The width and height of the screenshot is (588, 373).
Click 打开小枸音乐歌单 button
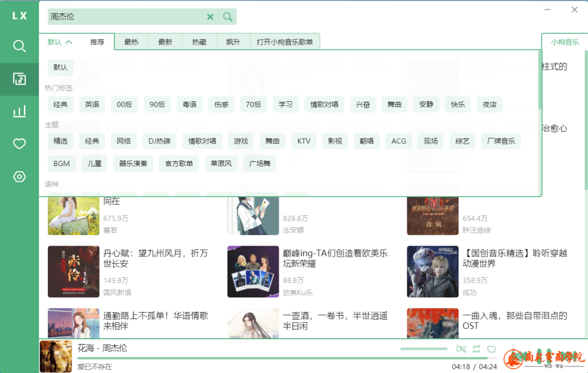click(285, 42)
